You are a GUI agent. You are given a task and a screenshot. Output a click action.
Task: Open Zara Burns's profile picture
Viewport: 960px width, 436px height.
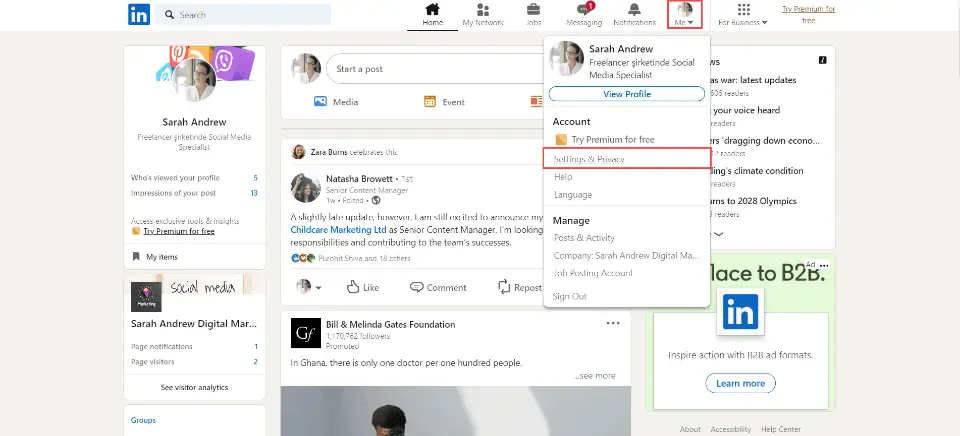pyautogui.click(x=298, y=152)
